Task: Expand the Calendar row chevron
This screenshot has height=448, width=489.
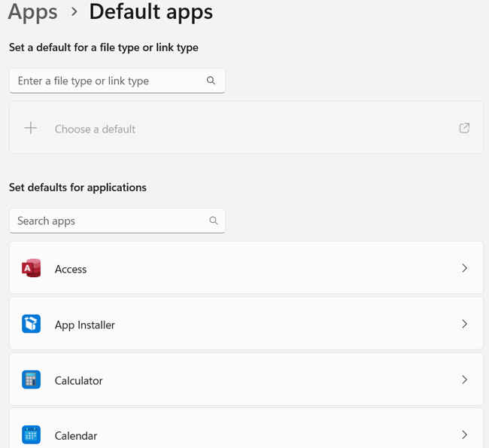Action: [x=464, y=434]
